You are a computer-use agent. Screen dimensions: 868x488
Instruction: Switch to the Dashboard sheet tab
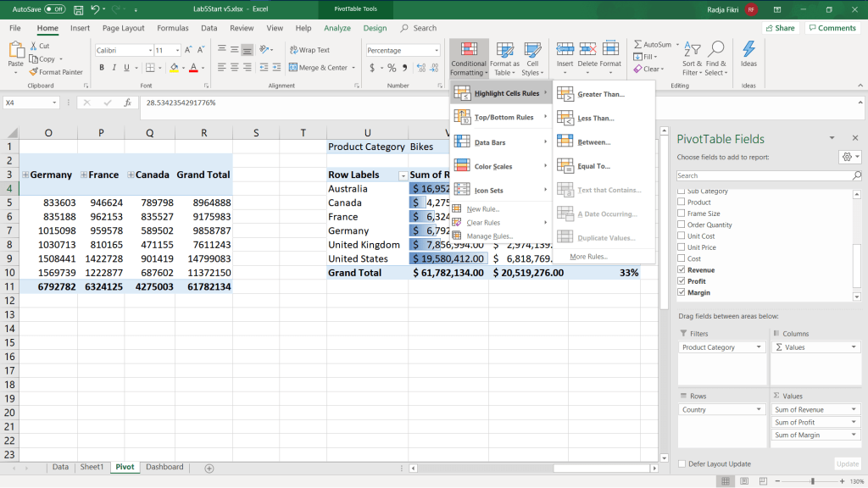[164, 467]
